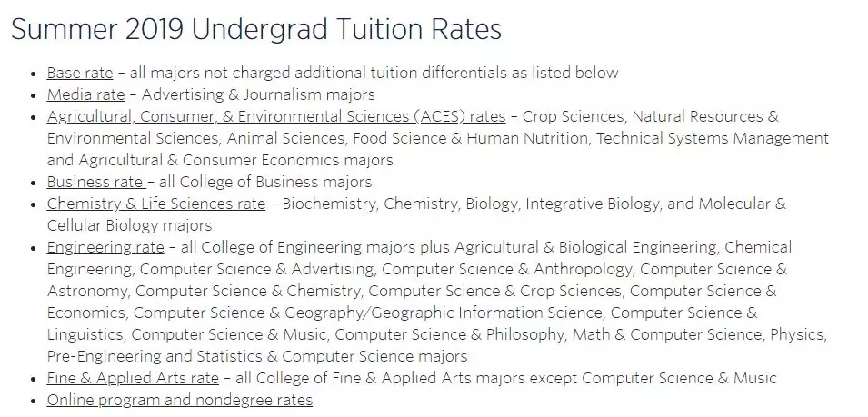Open the ACES rates link
868x417 pixels.
click(x=276, y=116)
